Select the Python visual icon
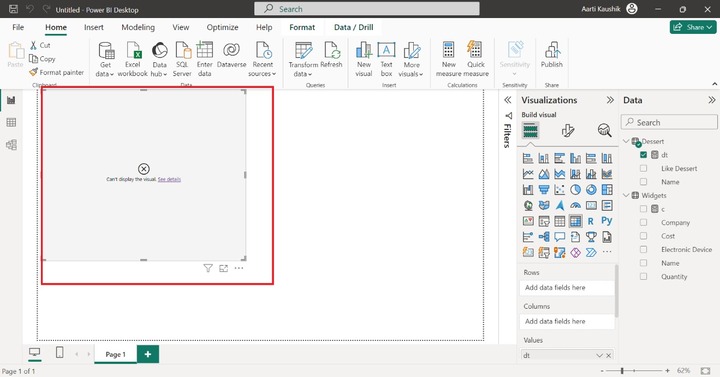This screenshot has height=377, width=720. point(607,221)
